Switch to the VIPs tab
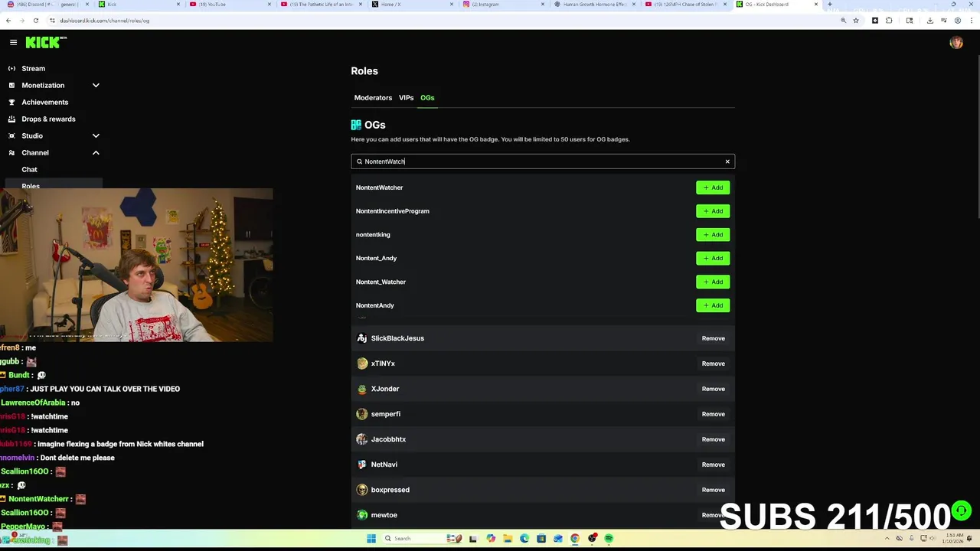Viewport: 980px width, 551px height. click(406, 98)
